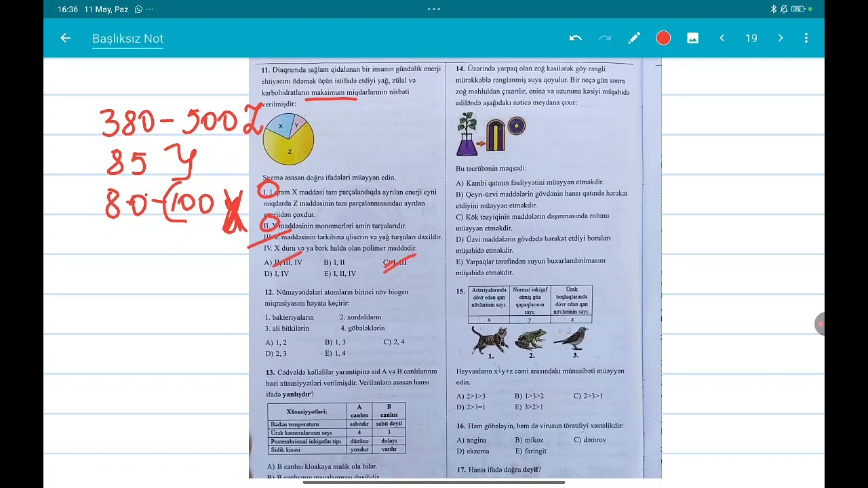This screenshot has width=868, height=488.
Task: Tap answer B) mikoz in question 16
Action: coord(529,440)
